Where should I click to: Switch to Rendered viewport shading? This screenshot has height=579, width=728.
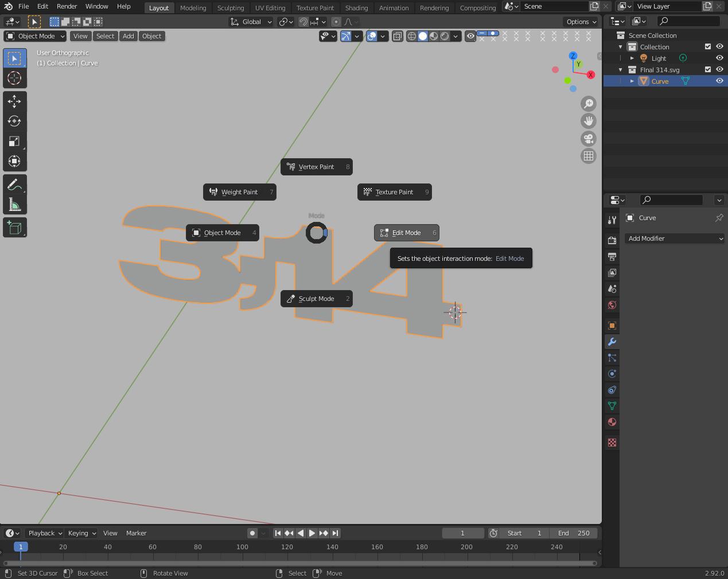click(445, 36)
